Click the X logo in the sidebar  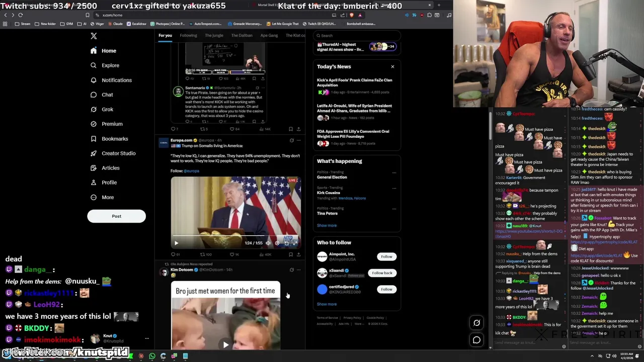coord(94,36)
